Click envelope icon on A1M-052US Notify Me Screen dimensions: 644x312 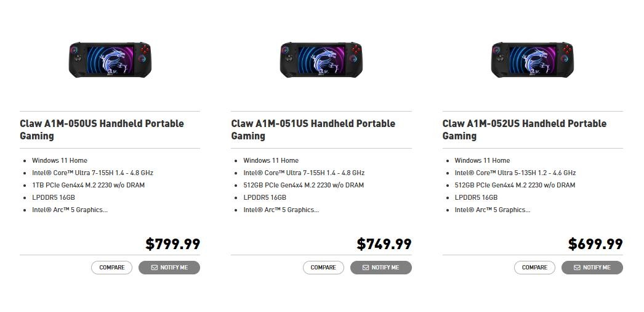point(577,268)
